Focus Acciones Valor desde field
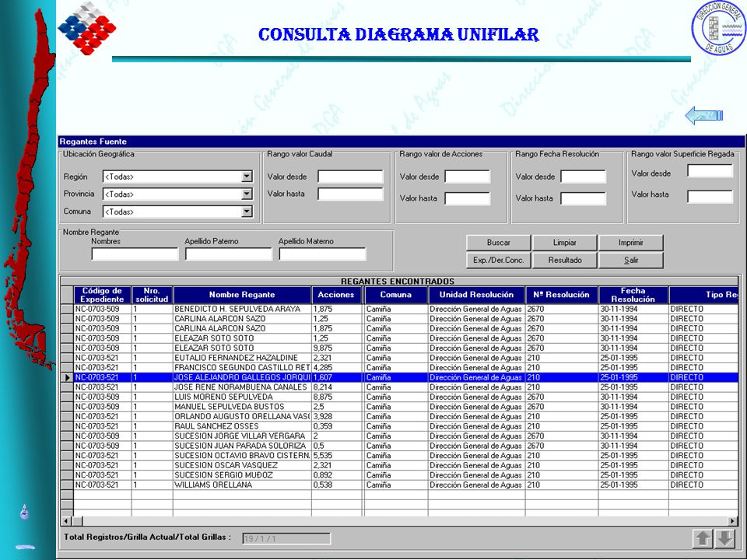Image resolution: width=747 pixels, height=560 pixels. pos(468,177)
